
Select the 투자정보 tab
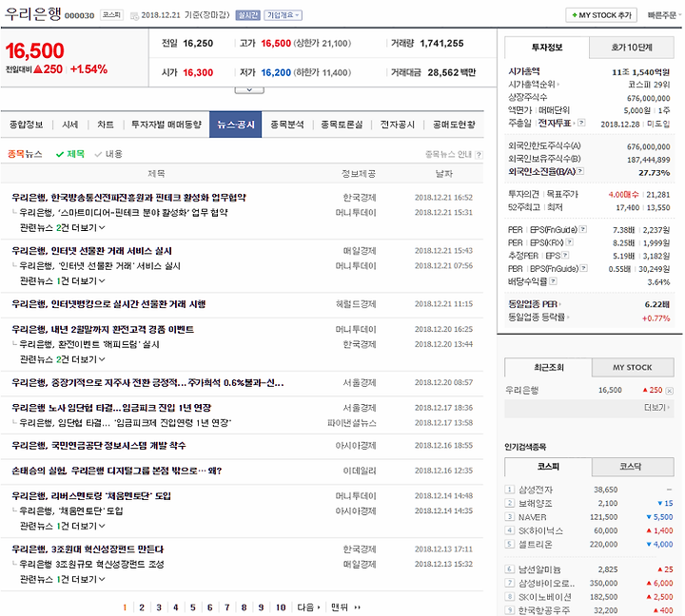coord(547,48)
